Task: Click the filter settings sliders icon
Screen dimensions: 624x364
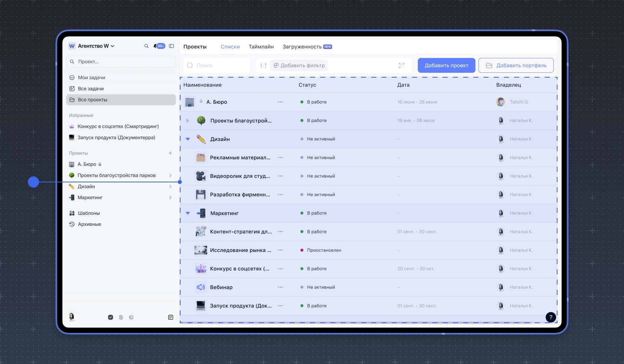Action: 263,65
